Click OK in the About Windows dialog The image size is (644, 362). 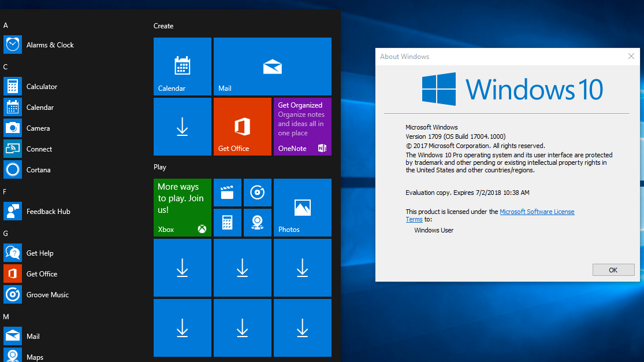(x=613, y=269)
